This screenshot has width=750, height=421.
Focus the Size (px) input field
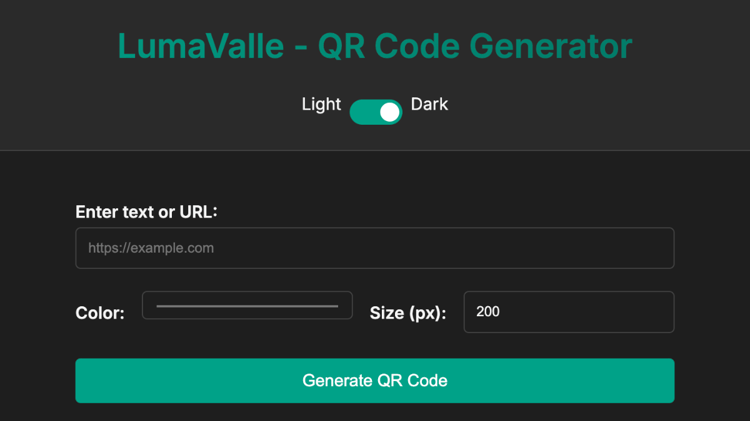pos(568,312)
